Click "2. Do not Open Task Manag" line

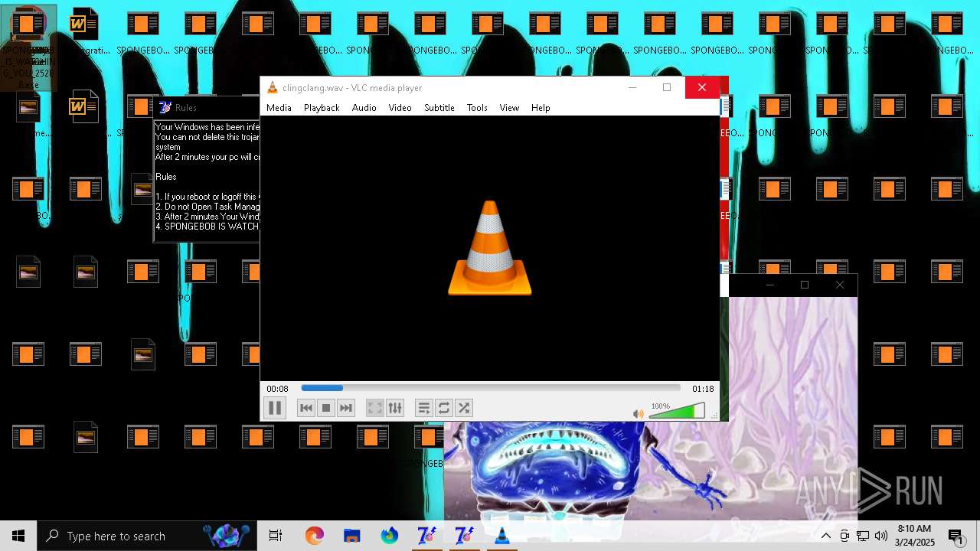(x=207, y=207)
